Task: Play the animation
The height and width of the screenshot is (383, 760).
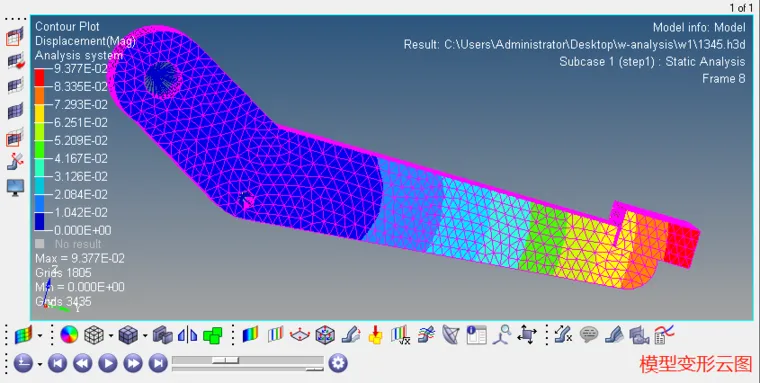Action: click(108, 363)
